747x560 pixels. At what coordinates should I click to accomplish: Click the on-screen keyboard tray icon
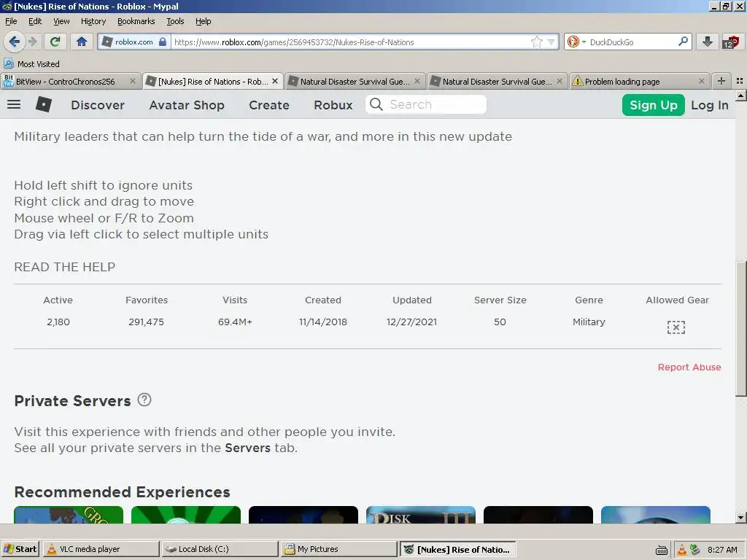pos(661,551)
